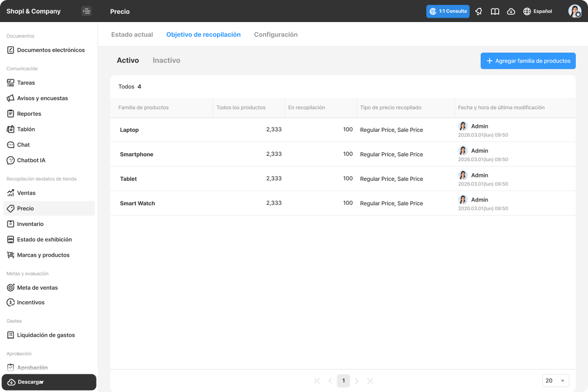The image size is (588, 392).
Task: Click the Admin avatar in Smart Watch row
Action: (463, 199)
